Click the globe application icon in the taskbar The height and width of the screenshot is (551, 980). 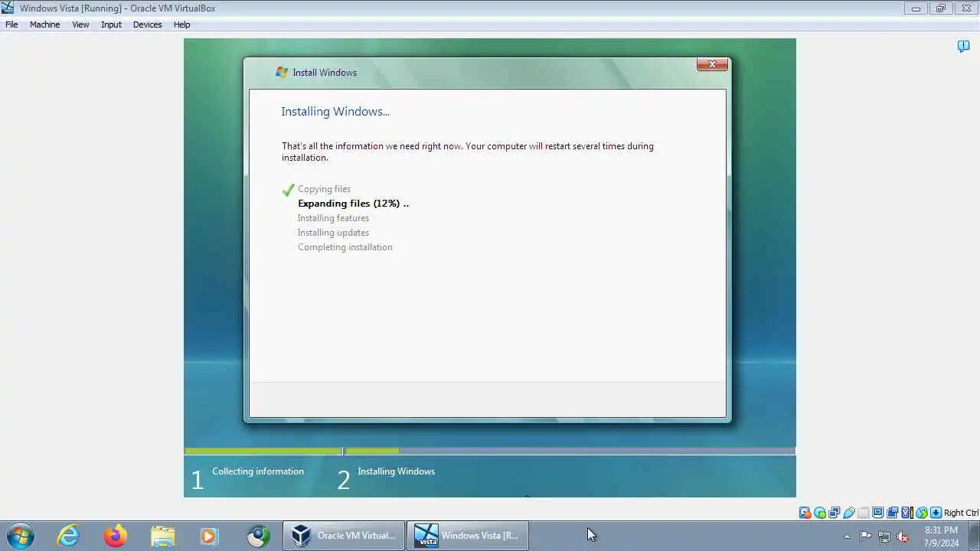coord(258,536)
